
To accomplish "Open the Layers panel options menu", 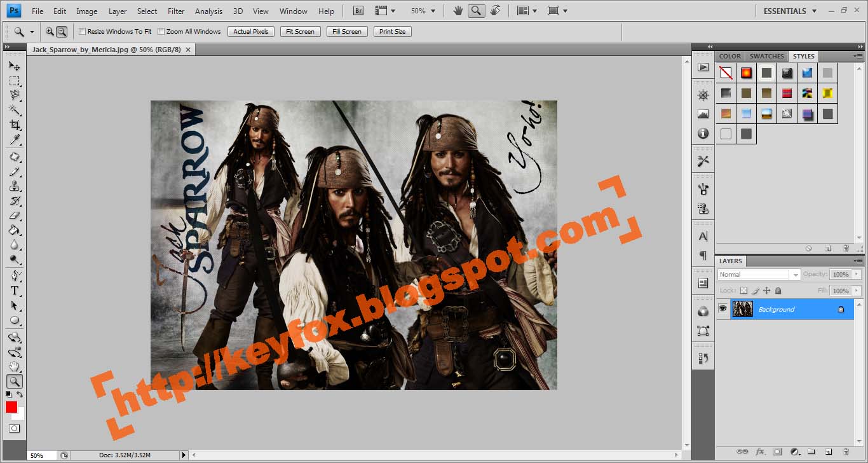I will pos(858,261).
